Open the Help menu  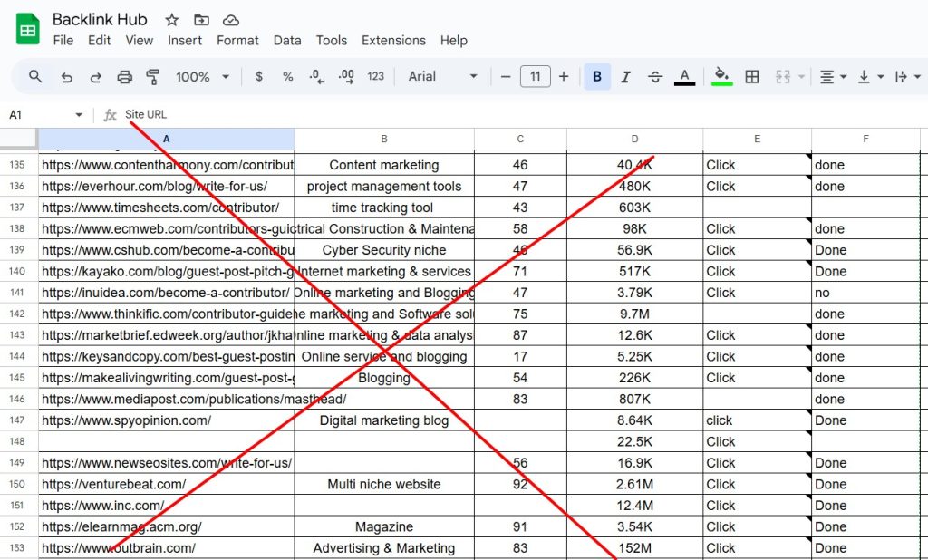pyautogui.click(x=454, y=40)
